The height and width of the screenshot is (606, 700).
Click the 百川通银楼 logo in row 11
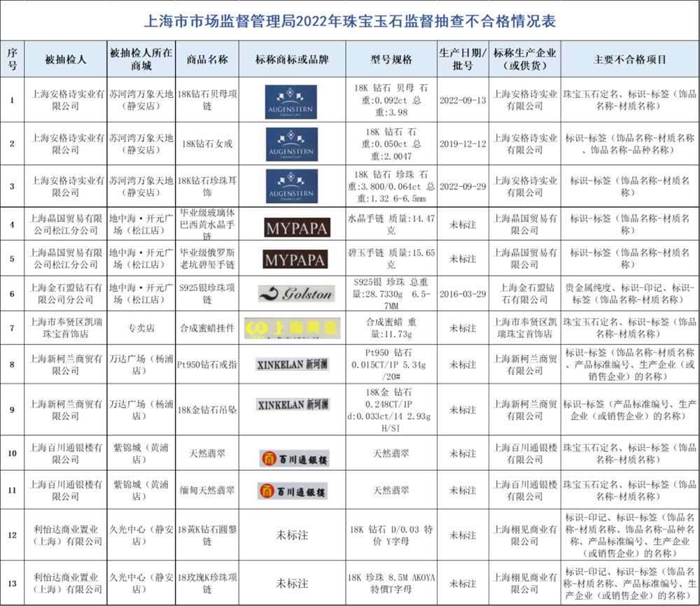point(293,491)
